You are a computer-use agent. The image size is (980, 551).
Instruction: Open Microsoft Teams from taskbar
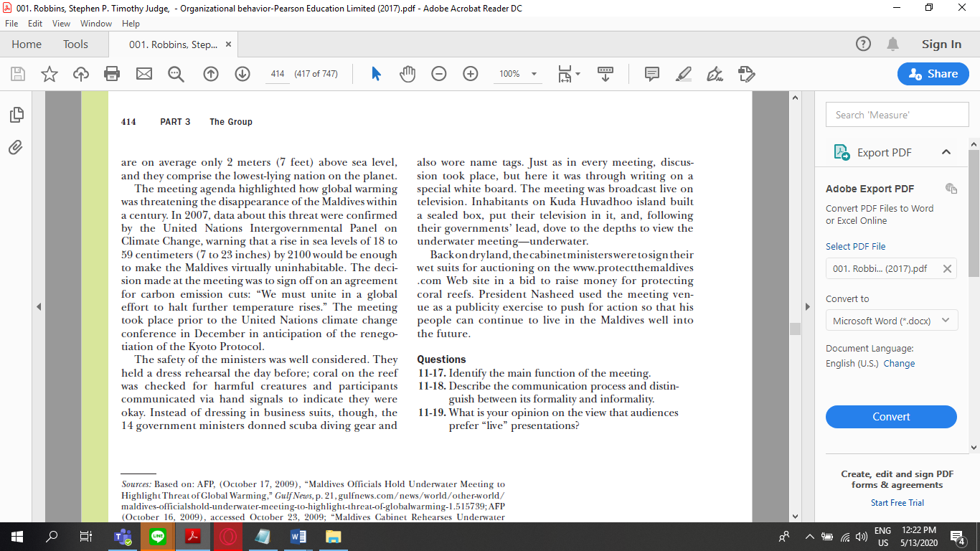coord(122,537)
